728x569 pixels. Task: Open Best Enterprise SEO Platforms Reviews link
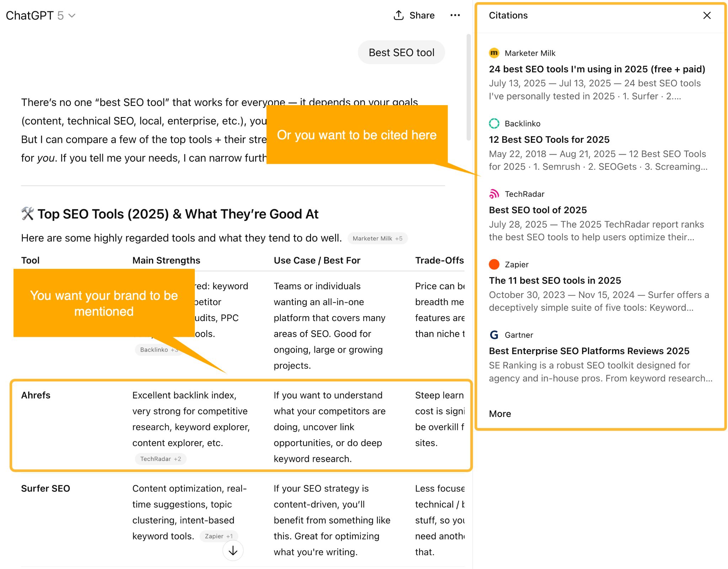pos(589,351)
